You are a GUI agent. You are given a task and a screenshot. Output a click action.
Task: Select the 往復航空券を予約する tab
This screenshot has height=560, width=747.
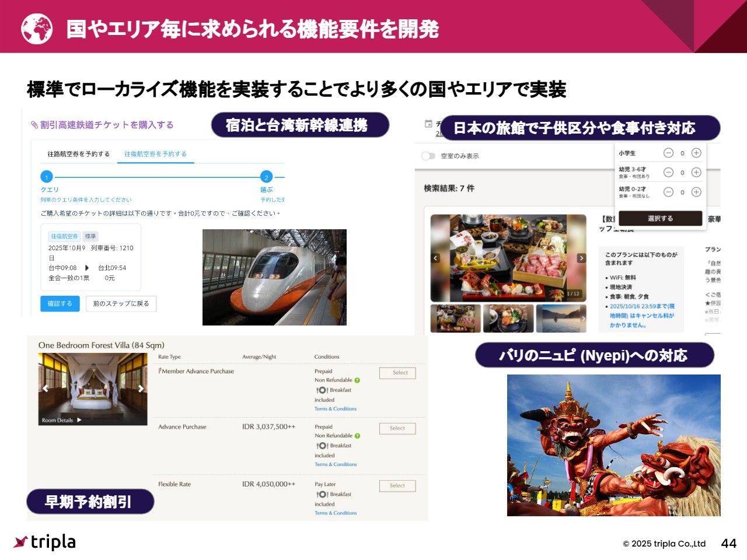tap(155, 154)
